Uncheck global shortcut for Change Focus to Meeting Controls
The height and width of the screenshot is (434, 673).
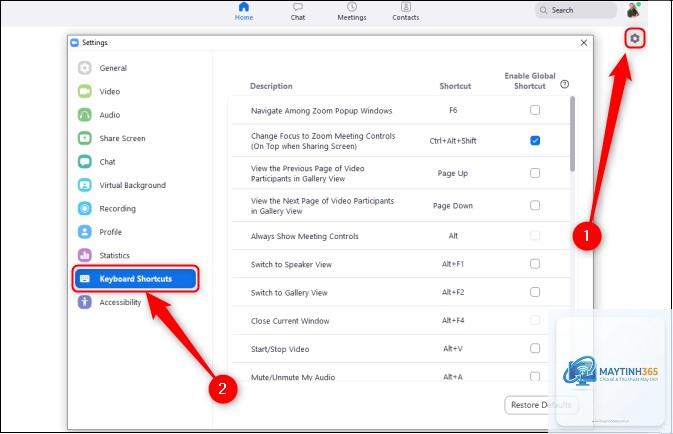tap(535, 140)
